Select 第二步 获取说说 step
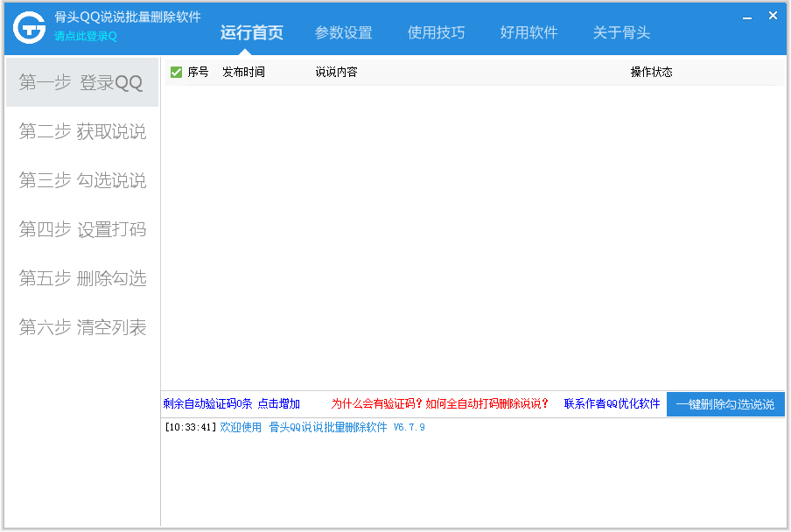The width and height of the screenshot is (791, 532). [x=82, y=131]
